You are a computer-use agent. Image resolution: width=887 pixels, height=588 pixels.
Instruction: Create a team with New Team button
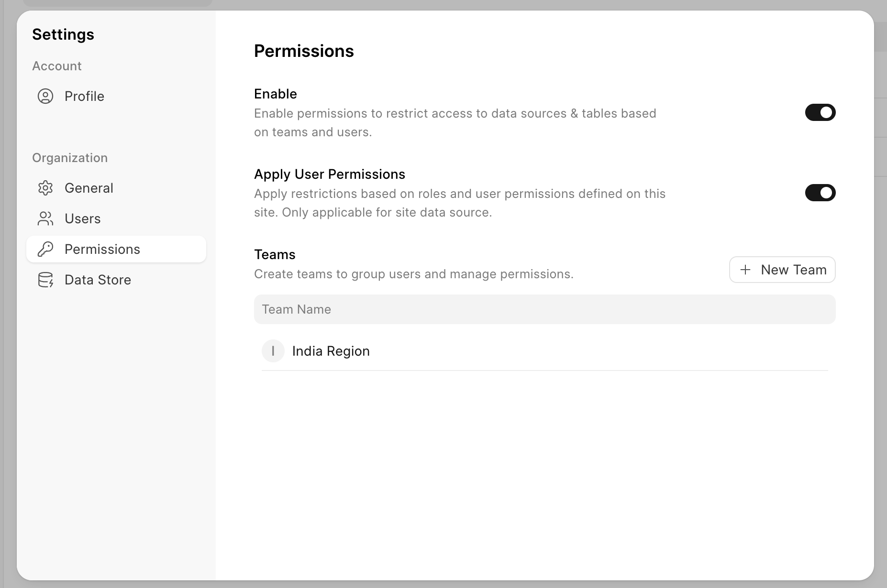point(782,270)
